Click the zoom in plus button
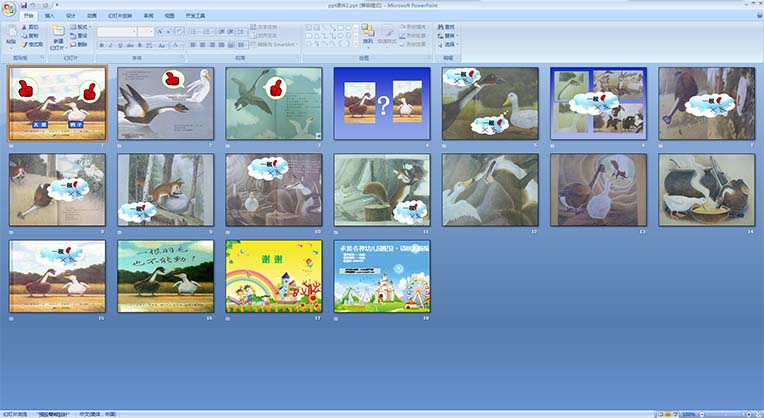Image resolution: width=764 pixels, height=418 pixels. pos(750,414)
